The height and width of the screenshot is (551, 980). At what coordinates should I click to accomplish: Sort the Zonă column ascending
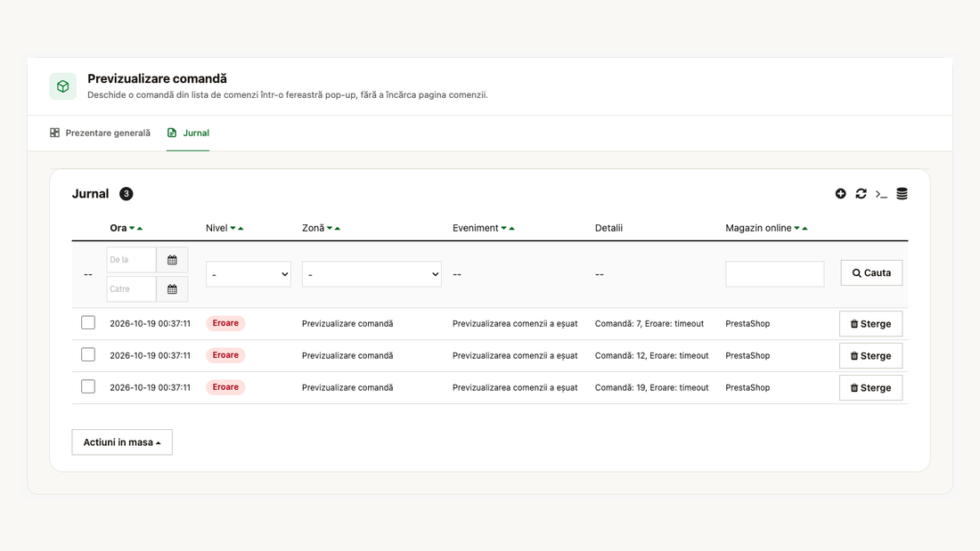338,228
